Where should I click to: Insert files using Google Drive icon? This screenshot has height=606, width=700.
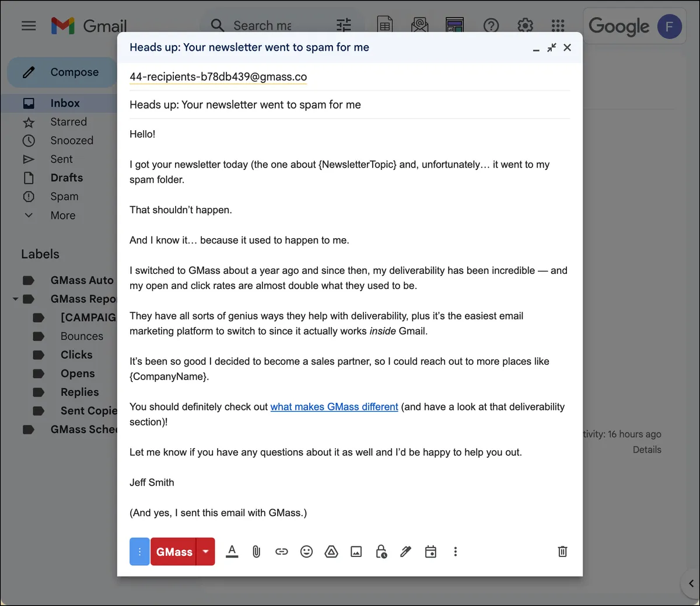coord(331,552)
